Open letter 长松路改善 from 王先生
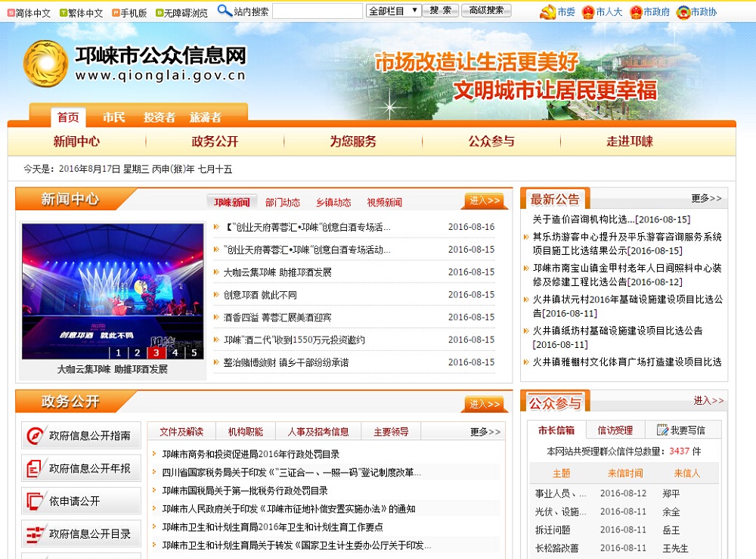 557,548
